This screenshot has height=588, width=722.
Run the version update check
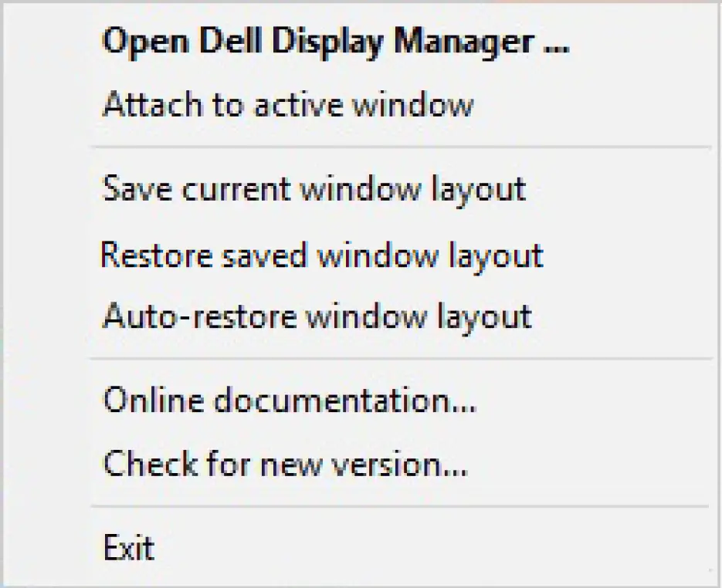point(283,463)
